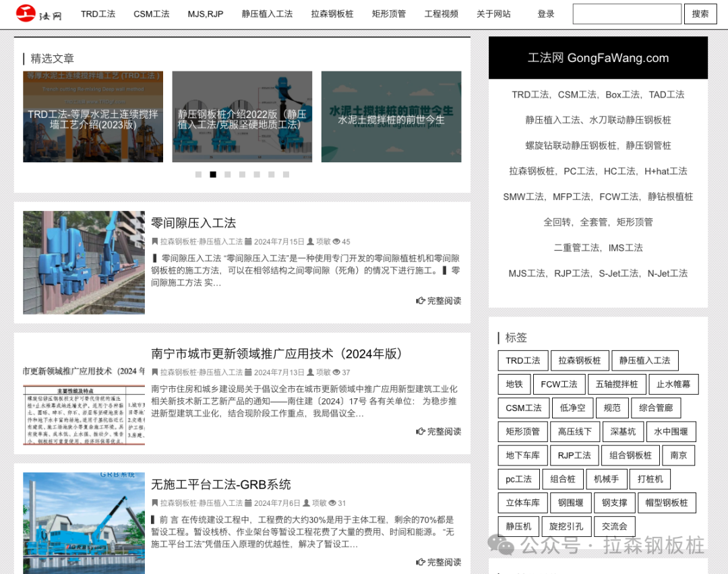
Task: Click the 零间隙压入工法 article thumbnail image
Action: [84, 263]
